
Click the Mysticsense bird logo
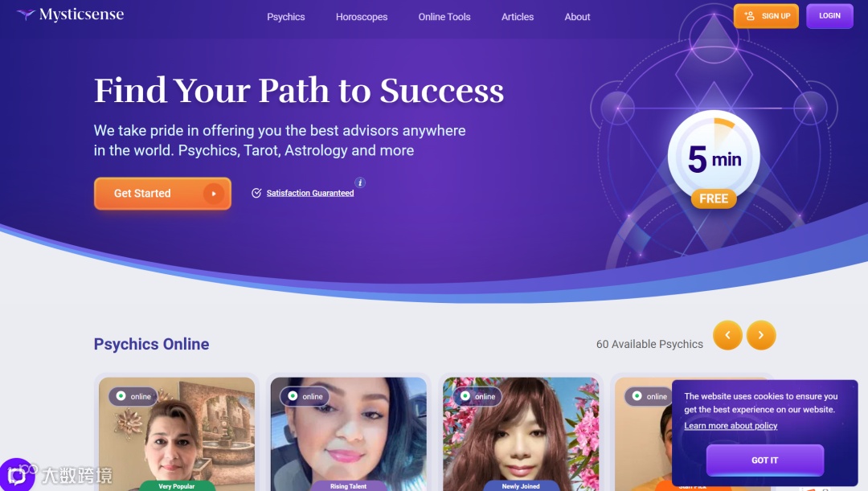[26, 14]
